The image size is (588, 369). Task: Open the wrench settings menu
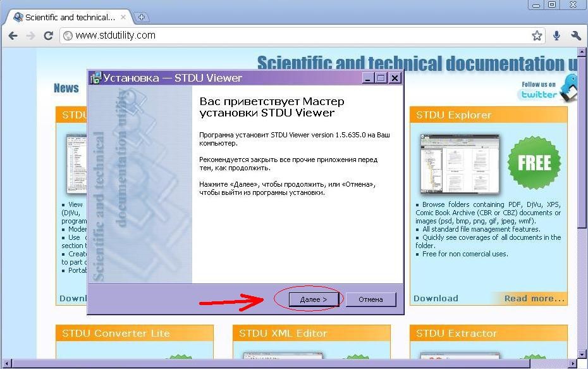(575, 35)
